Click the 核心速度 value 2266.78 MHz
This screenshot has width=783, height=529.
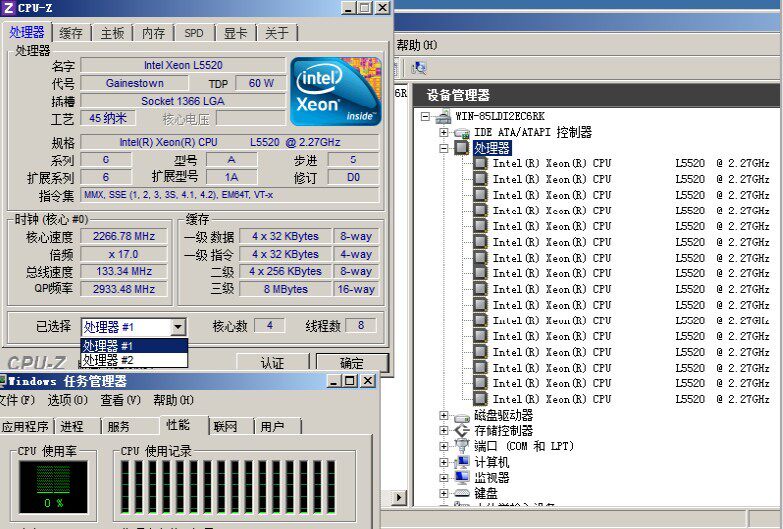point(124,236)
